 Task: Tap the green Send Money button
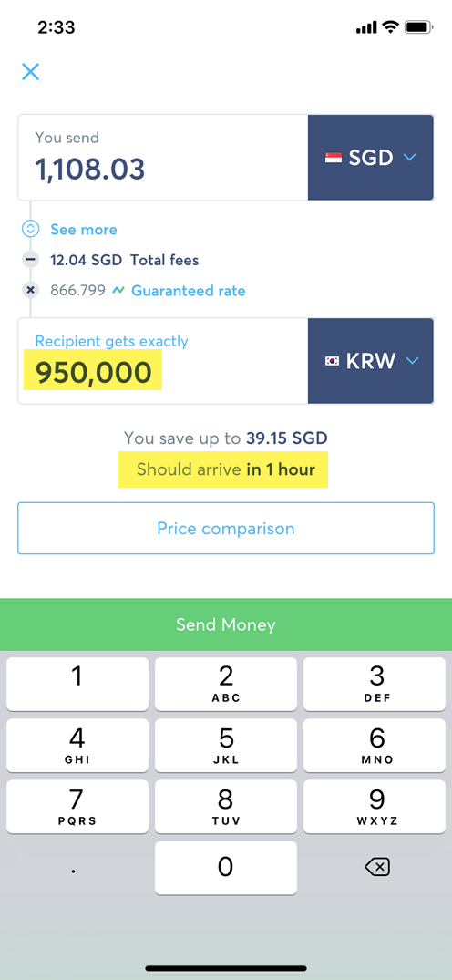point(226,624)
